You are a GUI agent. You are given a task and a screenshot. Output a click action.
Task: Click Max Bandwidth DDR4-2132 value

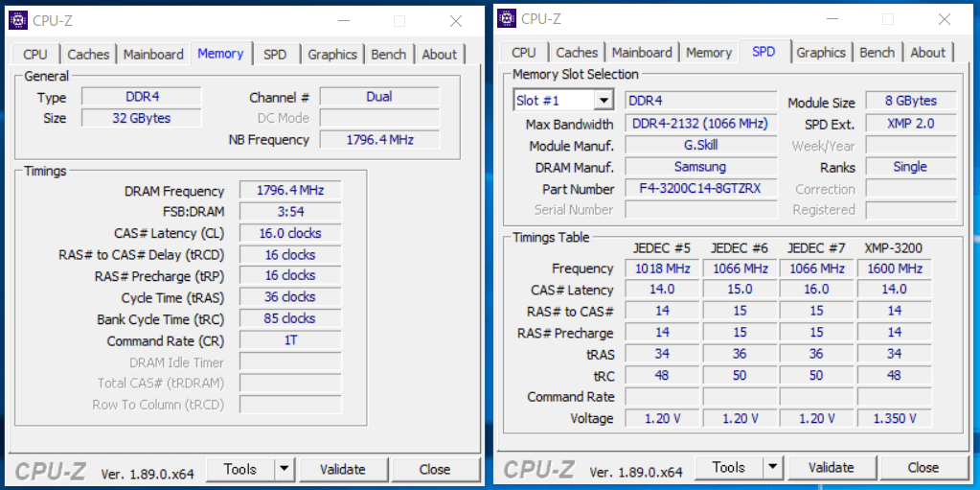click(701, 124)
